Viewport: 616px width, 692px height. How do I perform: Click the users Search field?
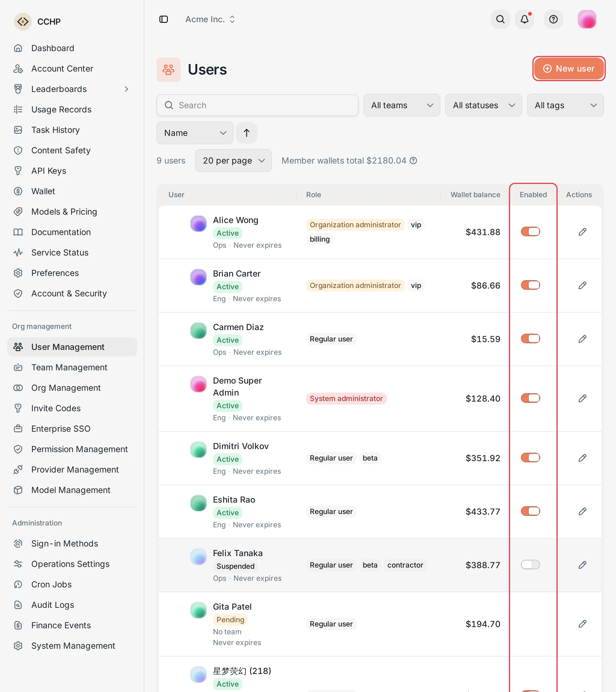(257, 105)
